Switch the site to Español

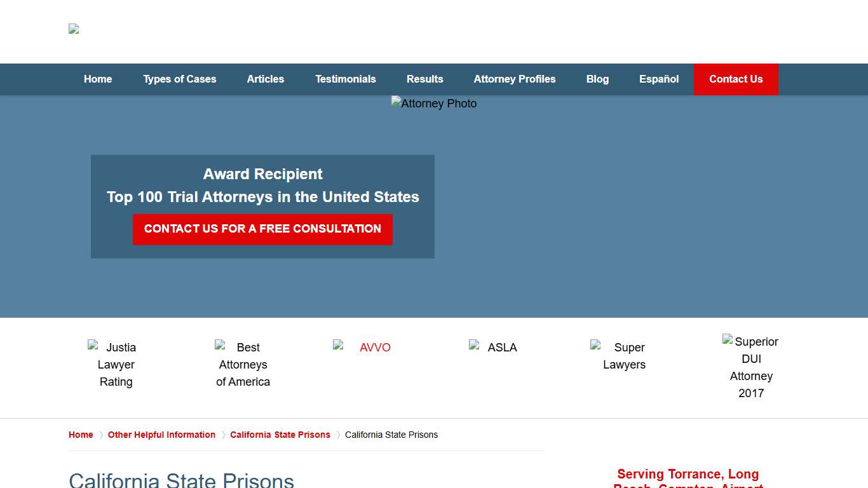click(x=659, y=79)
